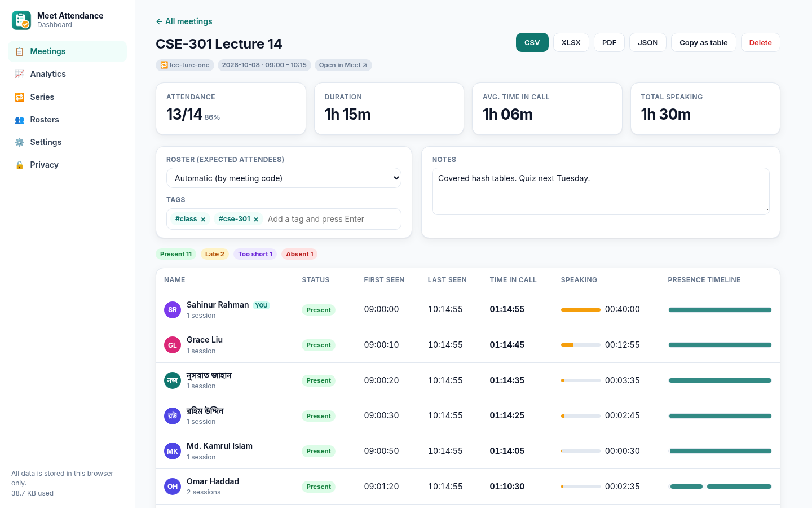This screenshot has height=508, width=812.
Task: Delete this meeting
Action: click(760, 42)
